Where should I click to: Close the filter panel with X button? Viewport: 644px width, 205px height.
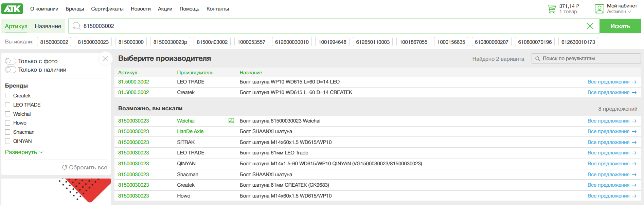coord(105,59)
